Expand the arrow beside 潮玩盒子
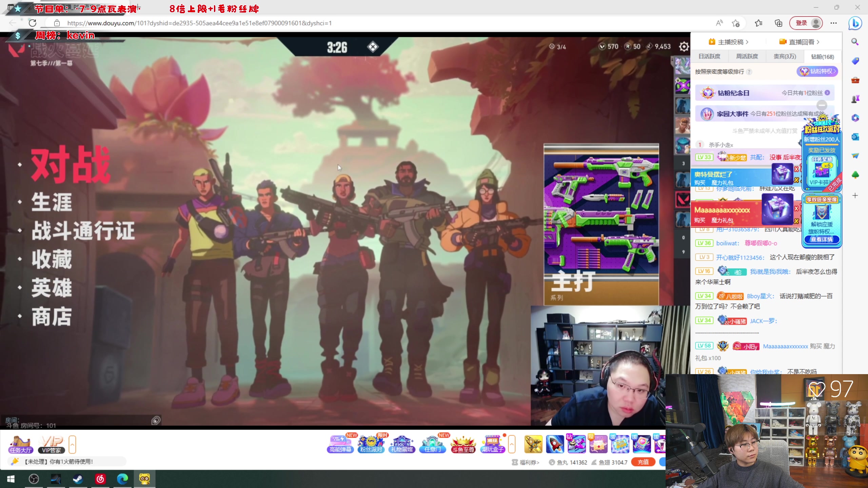Image resolution: width=868 pixels, height=488 pixels. tap(512, 444)
